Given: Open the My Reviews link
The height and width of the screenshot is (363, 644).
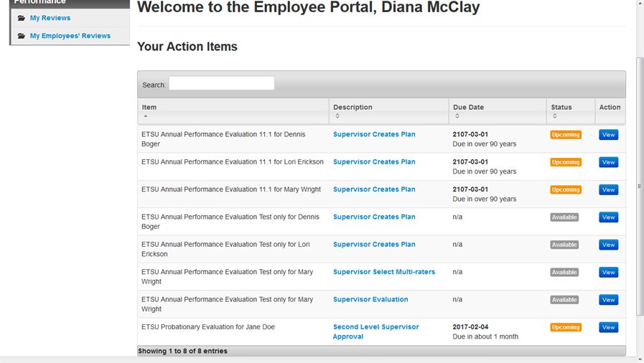Looking at the screenshot, I should pyautogui.click(x=50, y=18).
